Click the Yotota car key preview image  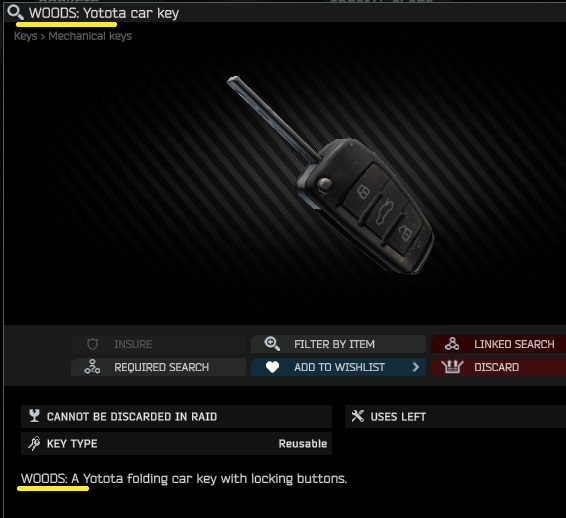pyautogui.click(x=330, y=174)
